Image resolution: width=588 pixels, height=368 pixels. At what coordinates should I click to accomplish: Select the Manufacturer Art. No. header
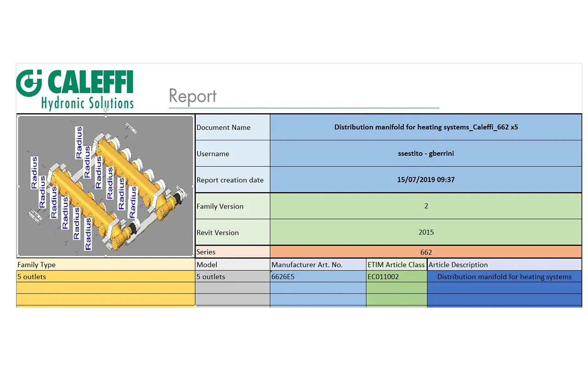(x=318, y=264)
